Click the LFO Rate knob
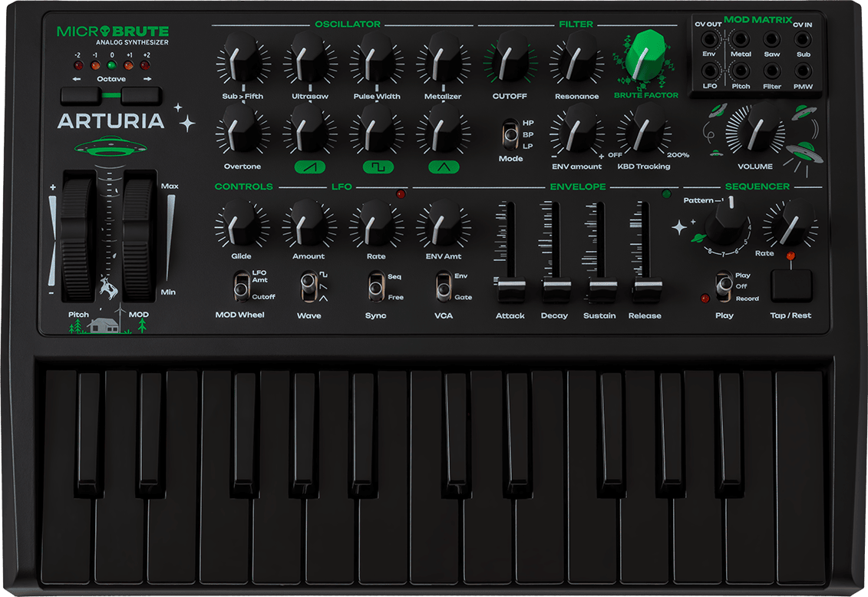This screenshot has width=868, height=597. pyautogui.click(x=376, y=223)
